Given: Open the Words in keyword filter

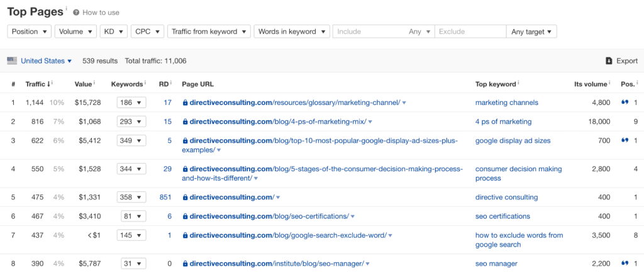Looking at the screenshot, I should [x=292, y=31].
